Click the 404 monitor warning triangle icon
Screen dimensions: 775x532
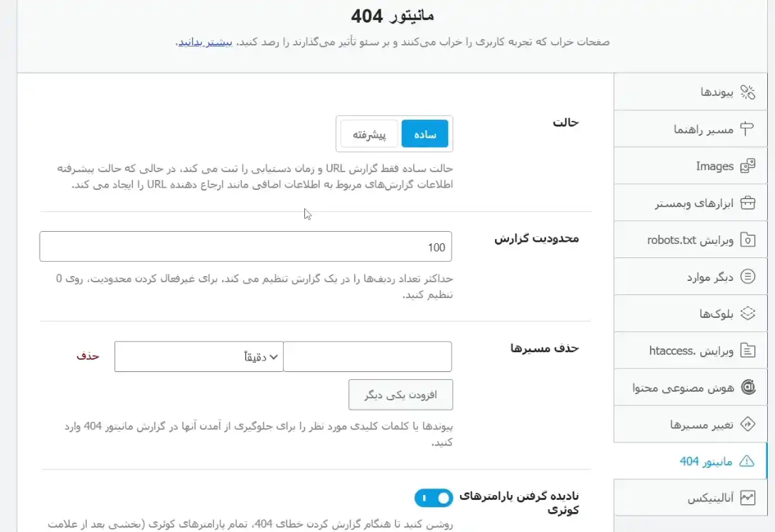point(747,462)
